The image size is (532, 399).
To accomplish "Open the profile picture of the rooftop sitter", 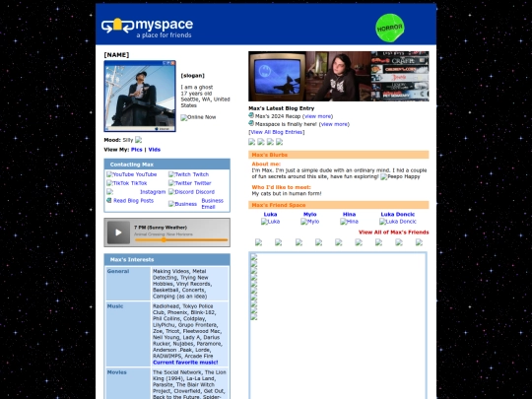I will [140, 96].
